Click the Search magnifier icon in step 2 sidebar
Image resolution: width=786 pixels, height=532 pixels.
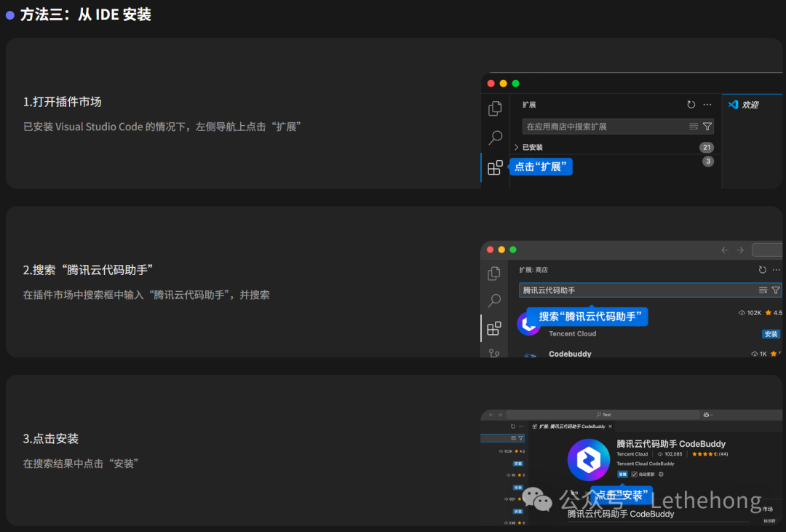tap(494, 301)
